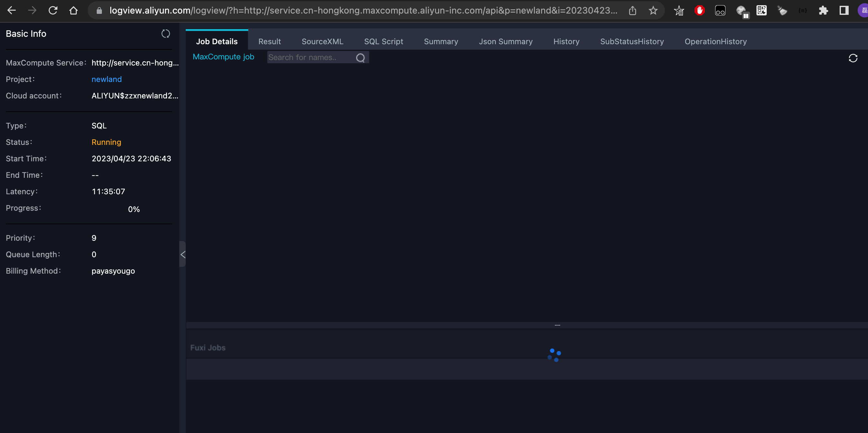Refresh the Basic Info panel
This screenshot has height=433, width=868.
coord(165,34)
